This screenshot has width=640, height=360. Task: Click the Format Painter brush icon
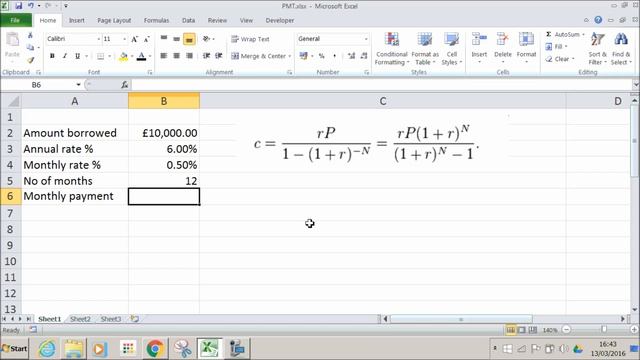[31, 60]
